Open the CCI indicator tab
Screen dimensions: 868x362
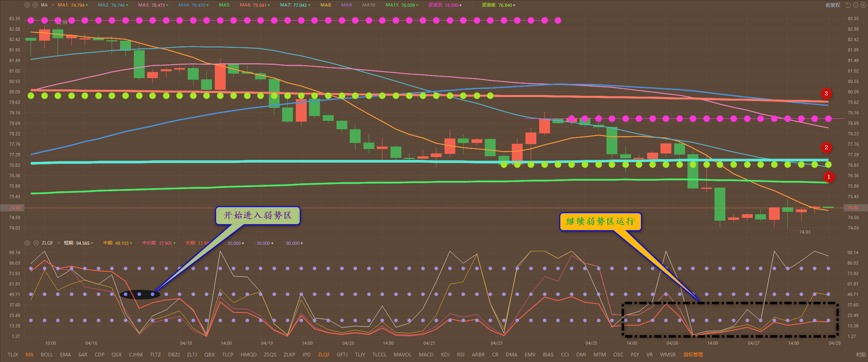[565, 355]
